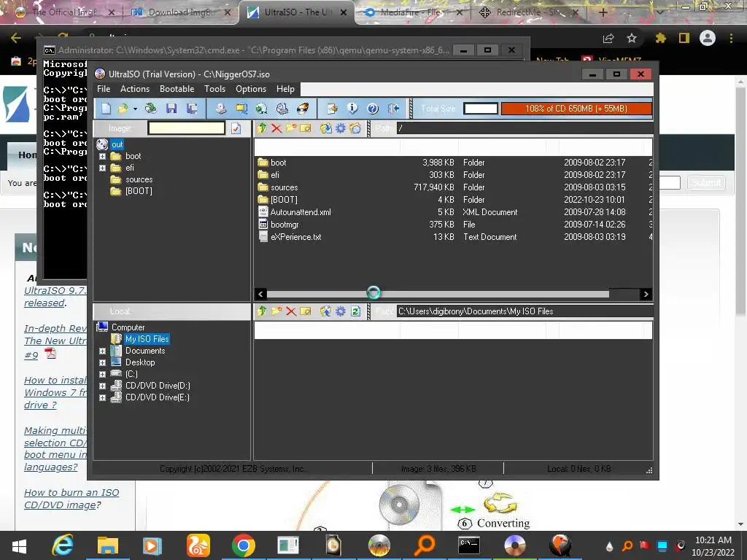
Task: Save the image with the floppy disk icon
Action: [x=171, y=109]
